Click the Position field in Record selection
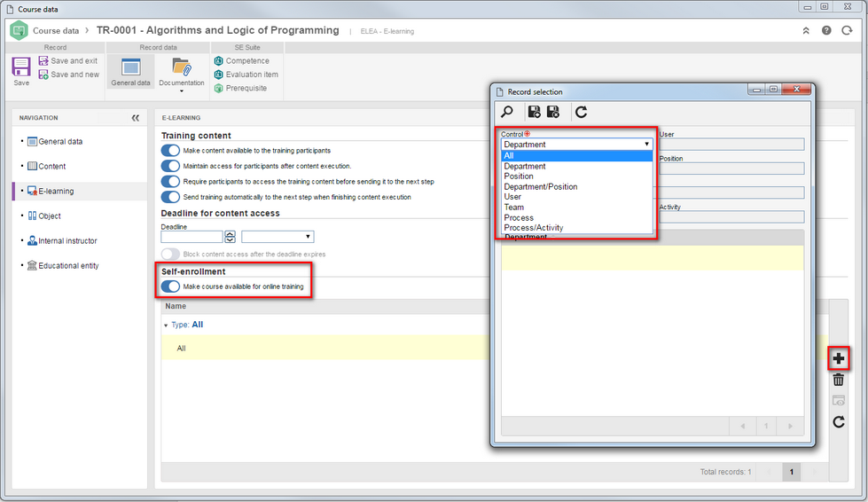The width and height of the screenshot is (868, 502). pos(731,169)
